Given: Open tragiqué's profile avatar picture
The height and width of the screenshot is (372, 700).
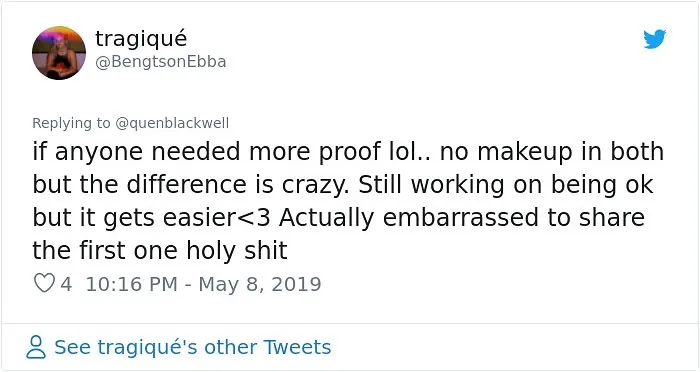Looking at the screenshot, I should pos(59,53).
